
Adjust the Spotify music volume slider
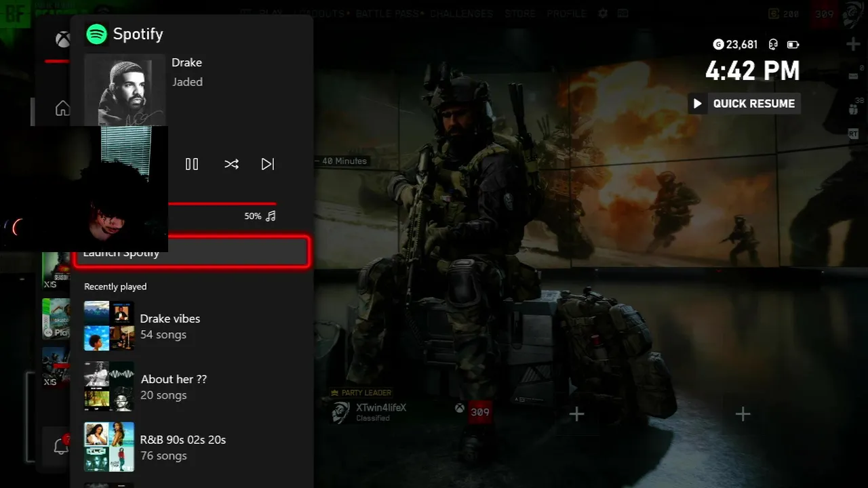[222, 203]
